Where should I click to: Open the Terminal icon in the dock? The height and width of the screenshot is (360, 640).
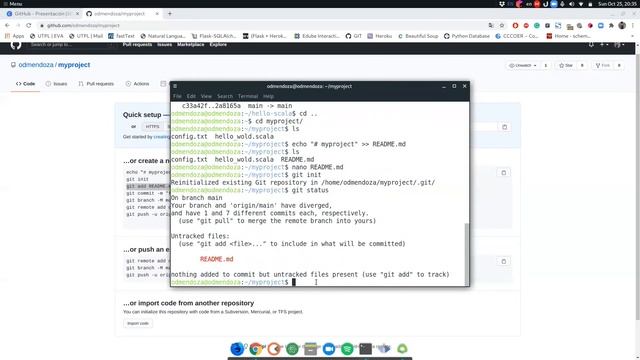coord(365,349)
